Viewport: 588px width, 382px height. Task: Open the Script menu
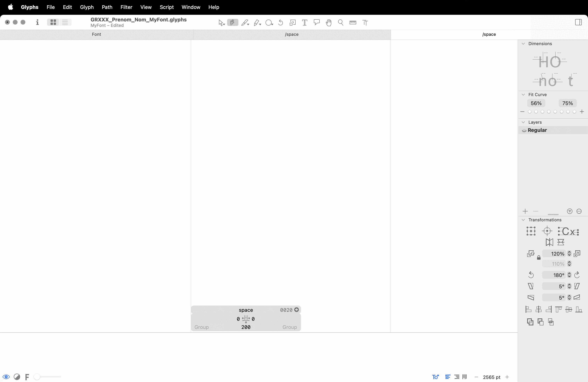point(166,7)
